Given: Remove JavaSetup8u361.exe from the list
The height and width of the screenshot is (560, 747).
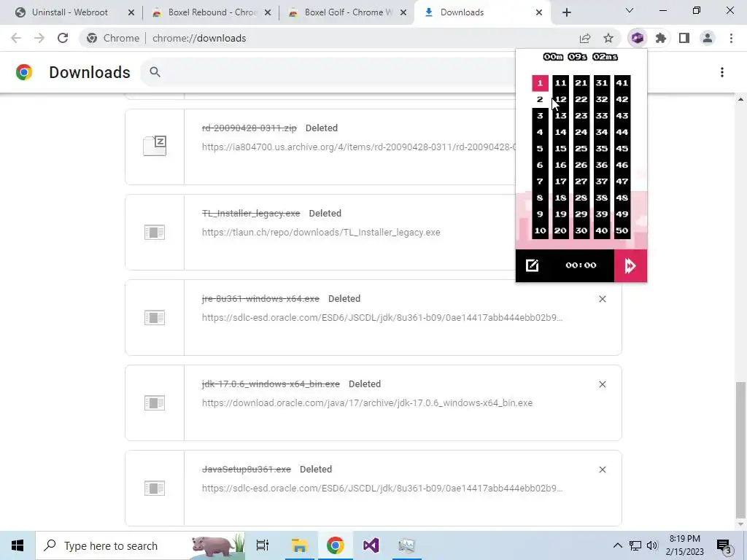Looking at the screenshot, I should click(602, 470).
